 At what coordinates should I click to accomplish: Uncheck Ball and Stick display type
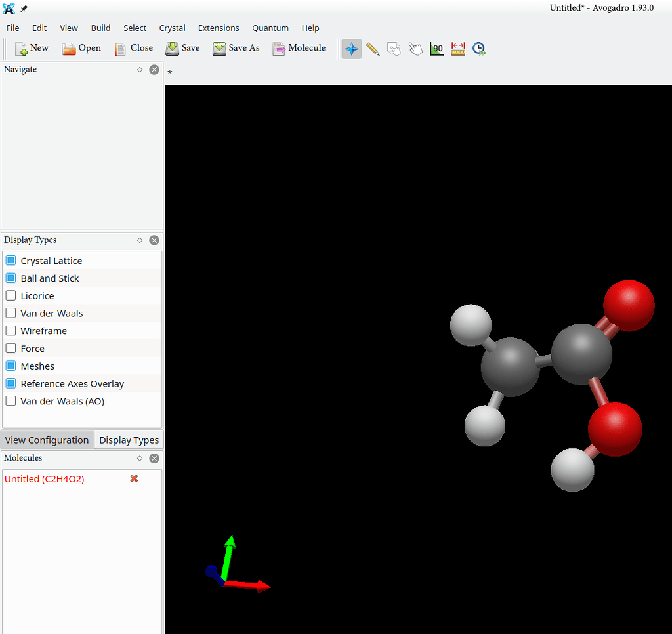(10, 278)
